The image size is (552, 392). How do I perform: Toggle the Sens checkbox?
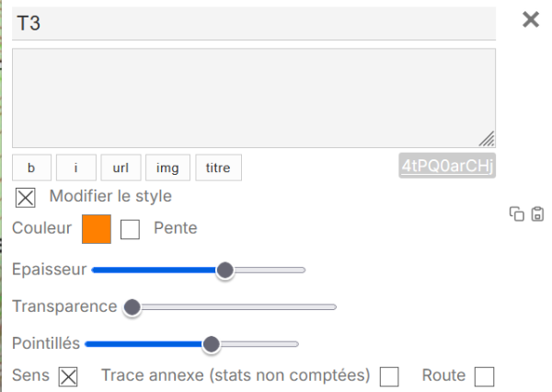click(68, 376)
